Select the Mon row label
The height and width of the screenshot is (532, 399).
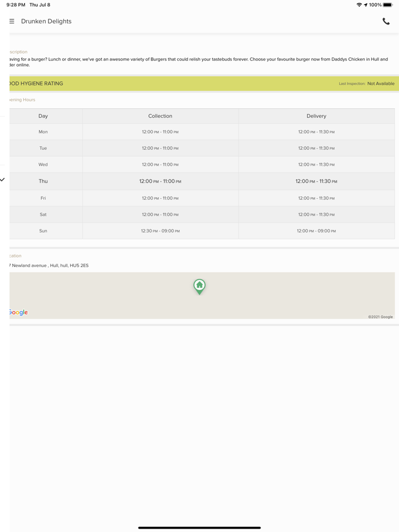coord(43,132)
